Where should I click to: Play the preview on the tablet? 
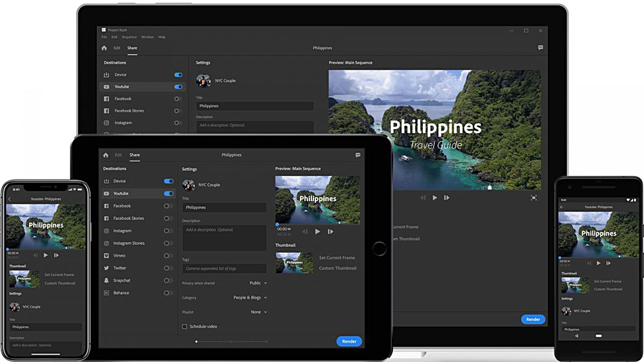click(317, 231)
